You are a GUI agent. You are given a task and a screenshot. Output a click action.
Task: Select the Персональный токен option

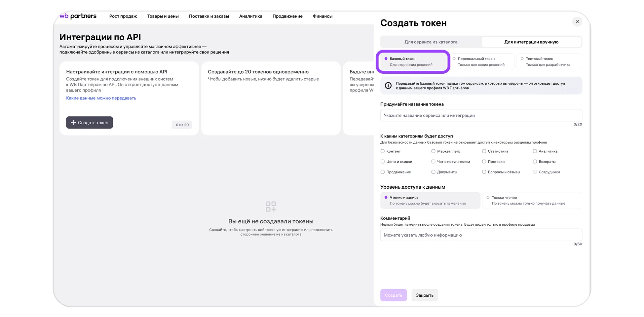pyautogui.click(x=481, y=61)
